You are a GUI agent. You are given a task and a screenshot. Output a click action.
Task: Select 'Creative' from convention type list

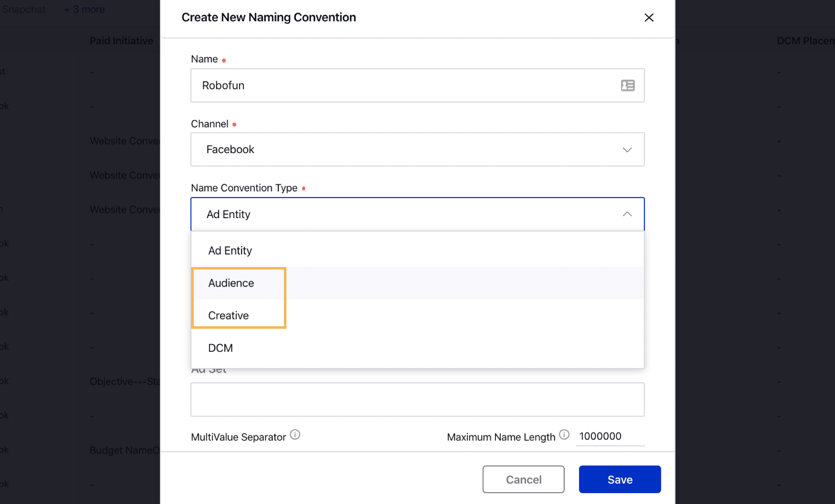[228, 315]
